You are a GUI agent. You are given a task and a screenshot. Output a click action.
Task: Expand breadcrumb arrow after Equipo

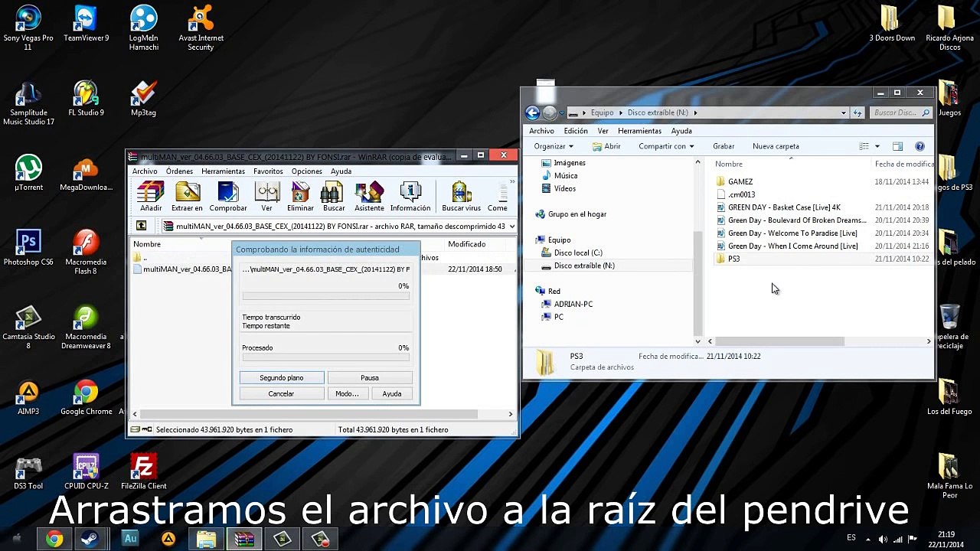[620, 113]
